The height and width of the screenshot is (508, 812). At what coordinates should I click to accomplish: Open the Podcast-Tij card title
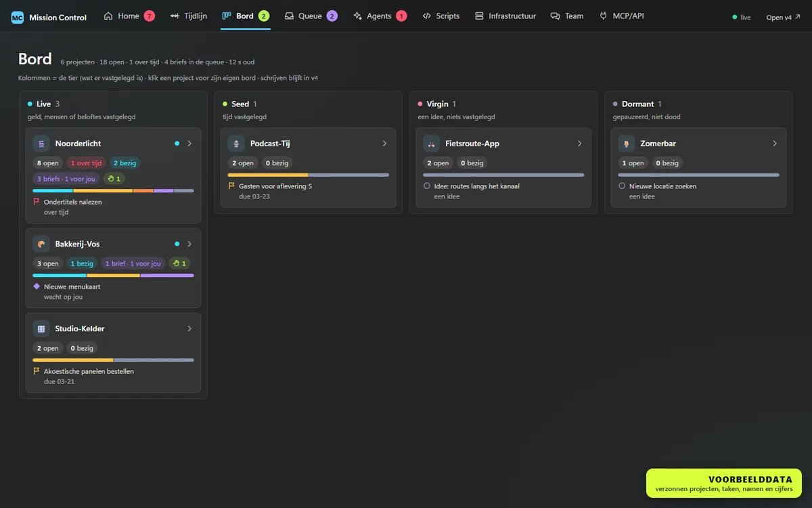point(270,144)
